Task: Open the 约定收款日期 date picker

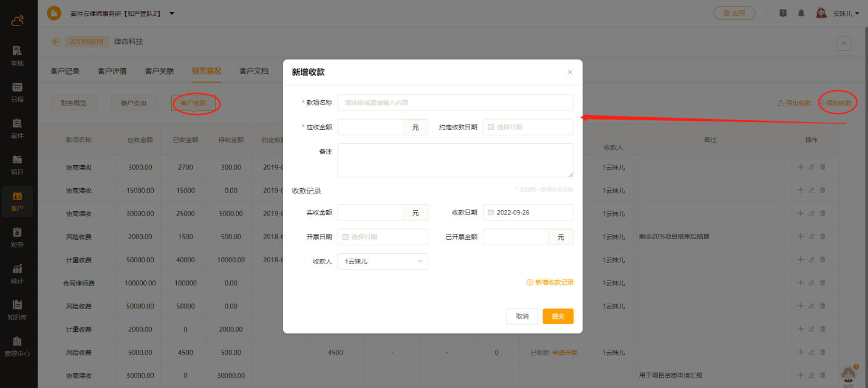Action: 528,127
